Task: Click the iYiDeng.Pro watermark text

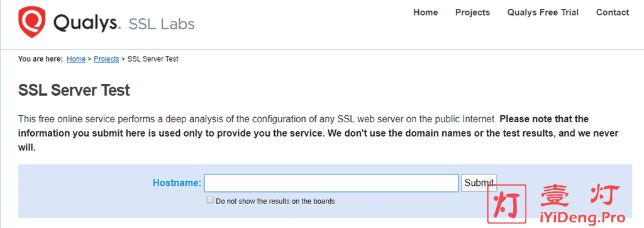Action: (x=580, y=217)
